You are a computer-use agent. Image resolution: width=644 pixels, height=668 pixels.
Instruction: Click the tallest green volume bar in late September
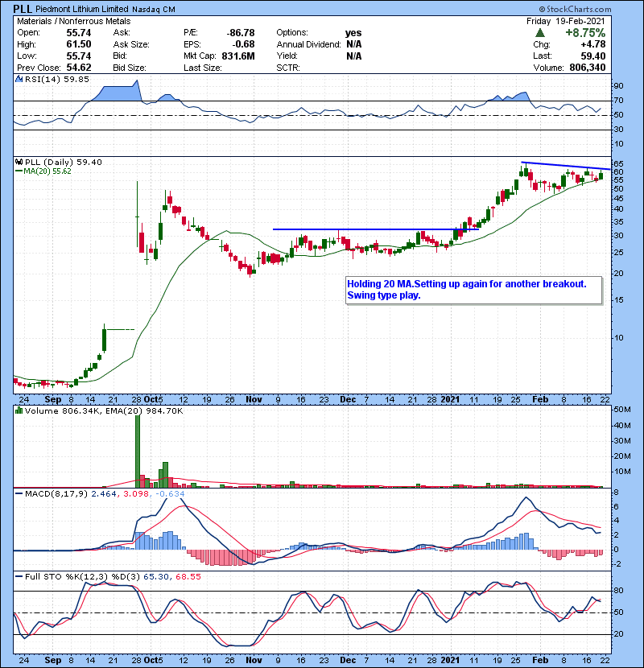click(138, 452)
